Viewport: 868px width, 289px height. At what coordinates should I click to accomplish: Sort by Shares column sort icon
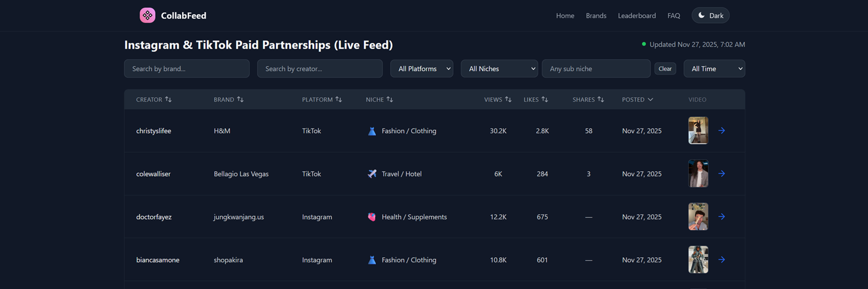[x=601, y=99]
